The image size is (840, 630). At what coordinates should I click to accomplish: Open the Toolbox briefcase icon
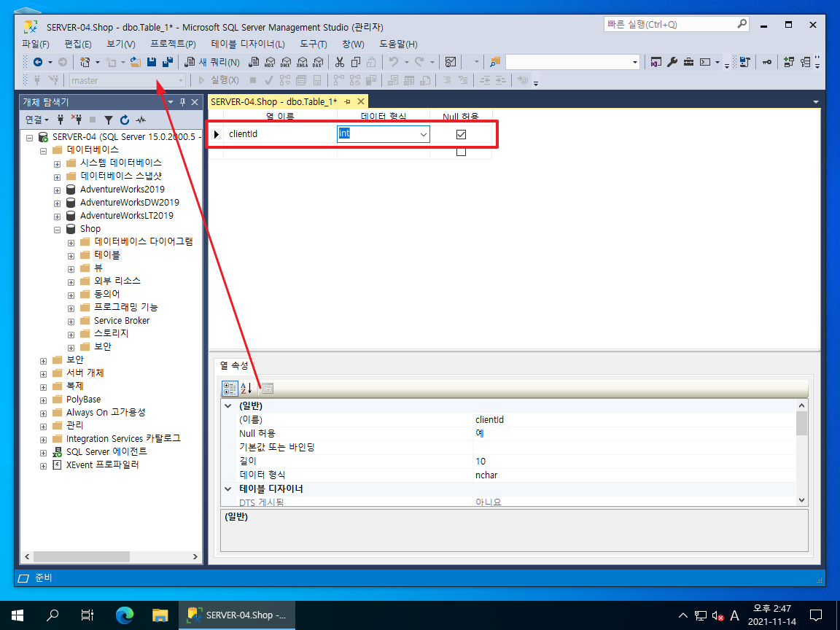coord(688,62)
